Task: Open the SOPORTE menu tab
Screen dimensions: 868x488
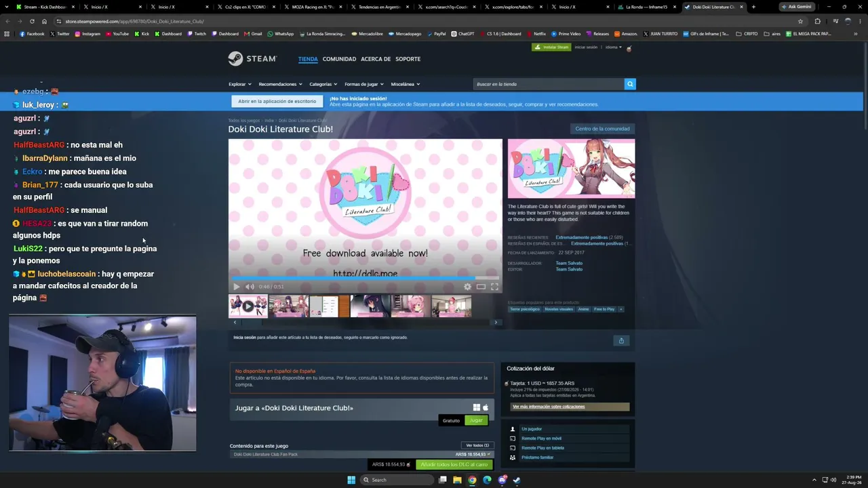Action: pyautogui.click(x=408, y=59)
